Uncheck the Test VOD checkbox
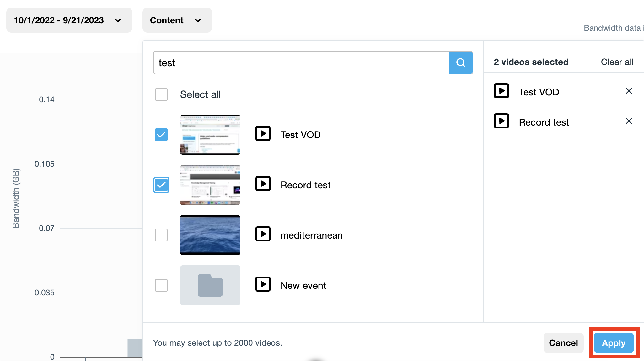This screenshot has height=361, width=644. [x=161, y=134]
